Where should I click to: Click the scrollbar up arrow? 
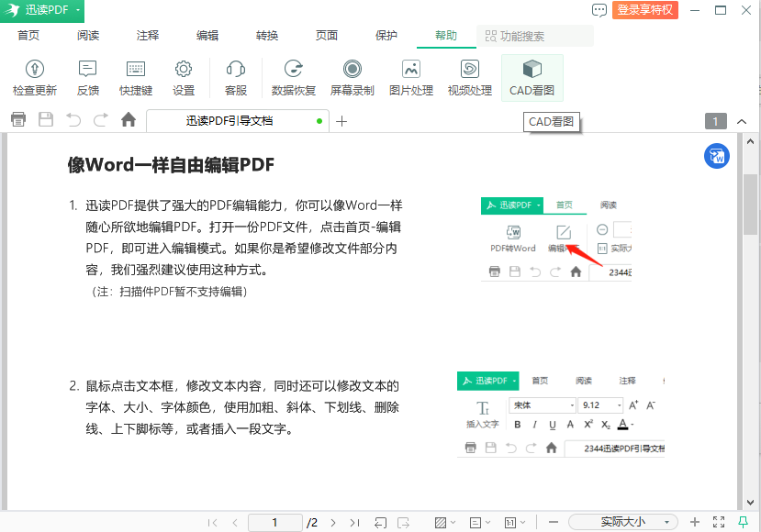pos(750,141)
